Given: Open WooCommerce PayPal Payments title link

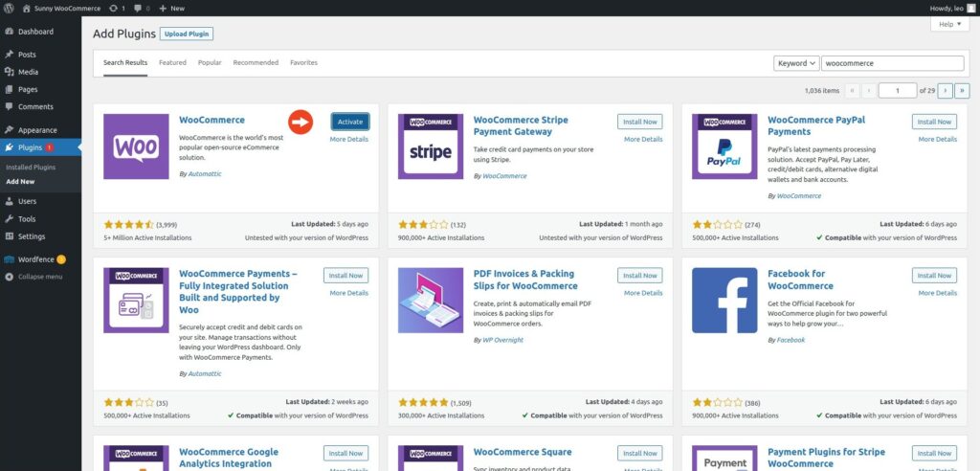Looking at the screenshot, I should point(816,125).
